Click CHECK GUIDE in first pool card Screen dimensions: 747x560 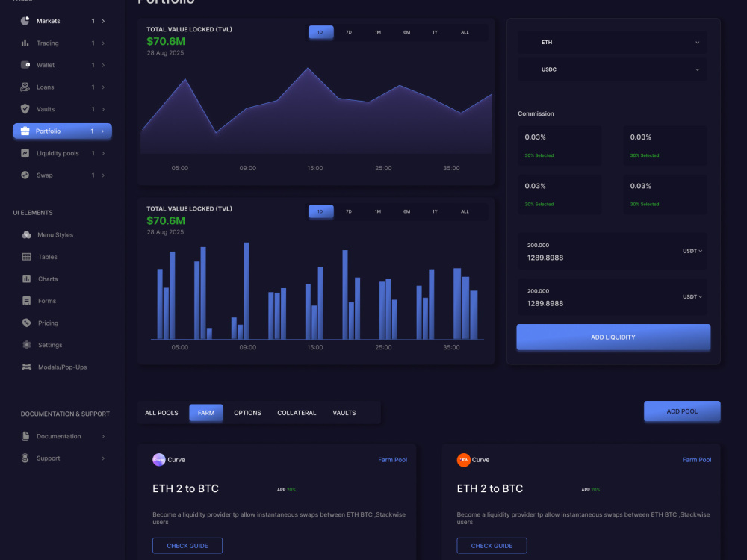(x=187, y=546)
